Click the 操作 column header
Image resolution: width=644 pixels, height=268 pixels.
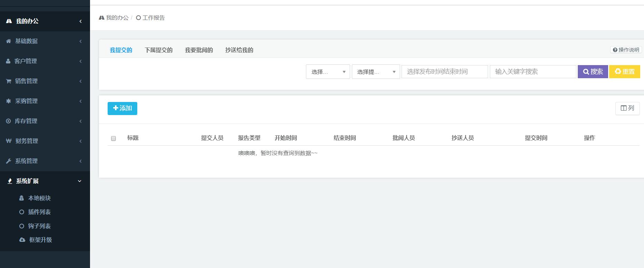tap(589, 138)
